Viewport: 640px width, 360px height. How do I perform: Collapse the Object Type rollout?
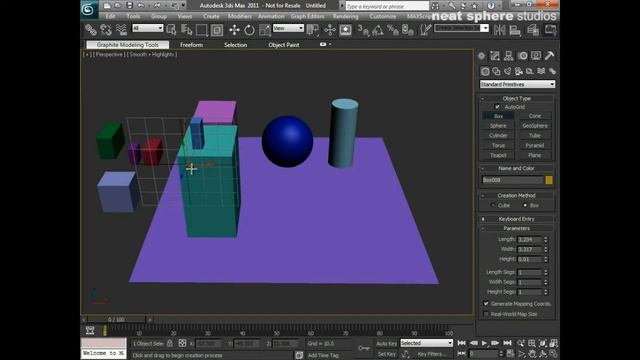(516, 98)
